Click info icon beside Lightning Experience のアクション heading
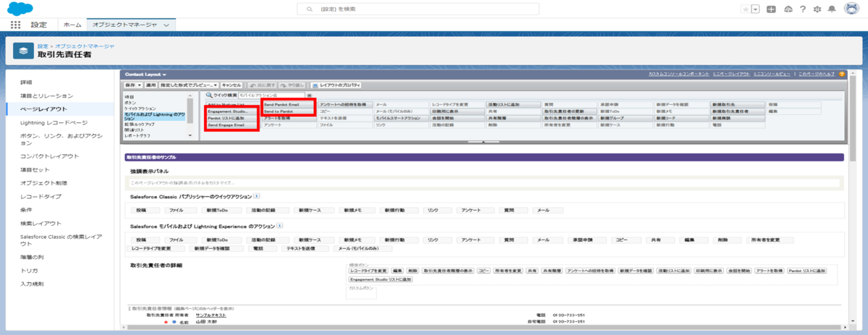Screen dimensions: 868x335 (x=278, y=226)
